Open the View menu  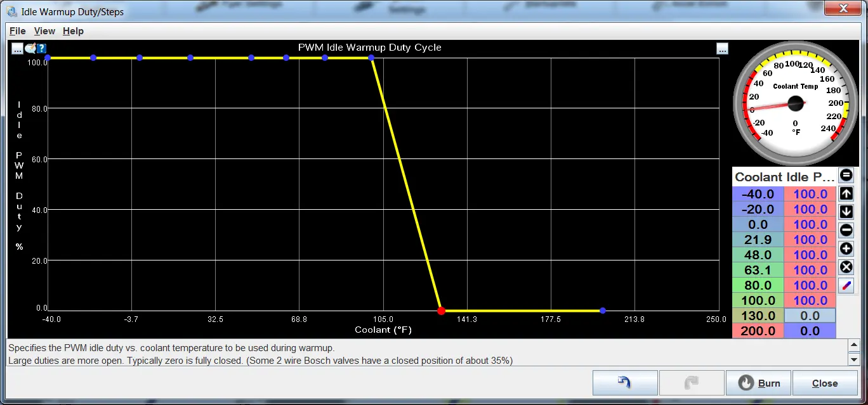click(x=44, y=30)
